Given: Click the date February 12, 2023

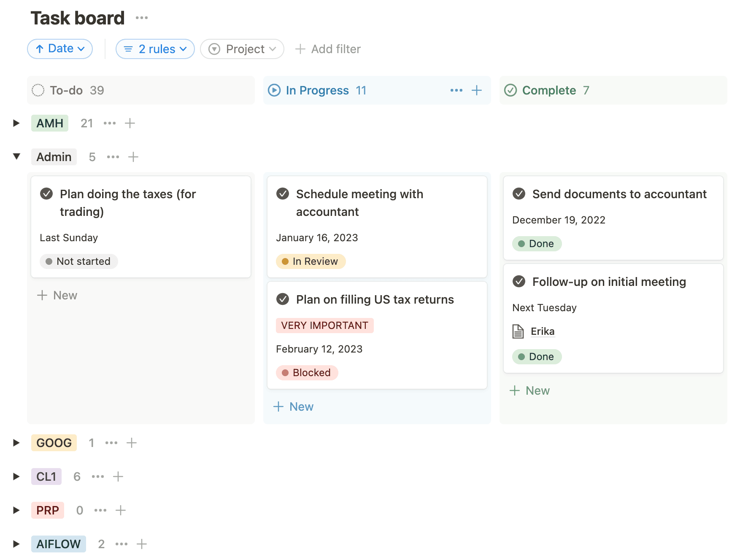Looking at the screenshot, I should [x=319, y=349].
